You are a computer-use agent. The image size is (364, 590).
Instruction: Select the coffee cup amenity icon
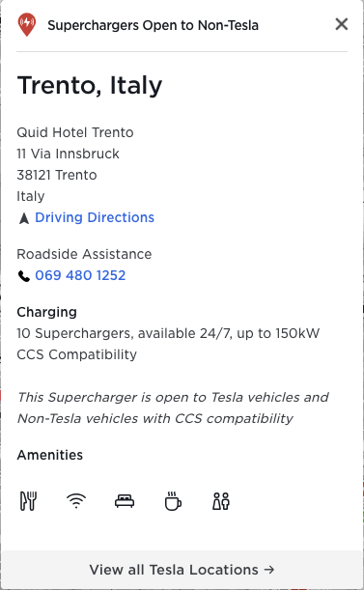tap(173, 501)
